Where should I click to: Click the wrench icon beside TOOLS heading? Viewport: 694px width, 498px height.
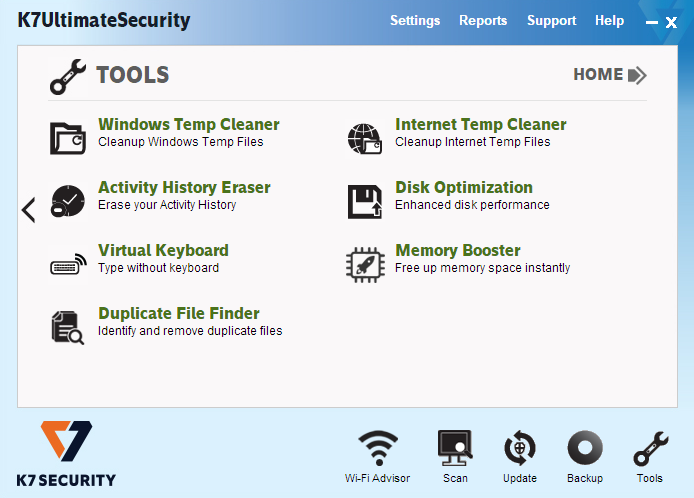coord(68,77)
